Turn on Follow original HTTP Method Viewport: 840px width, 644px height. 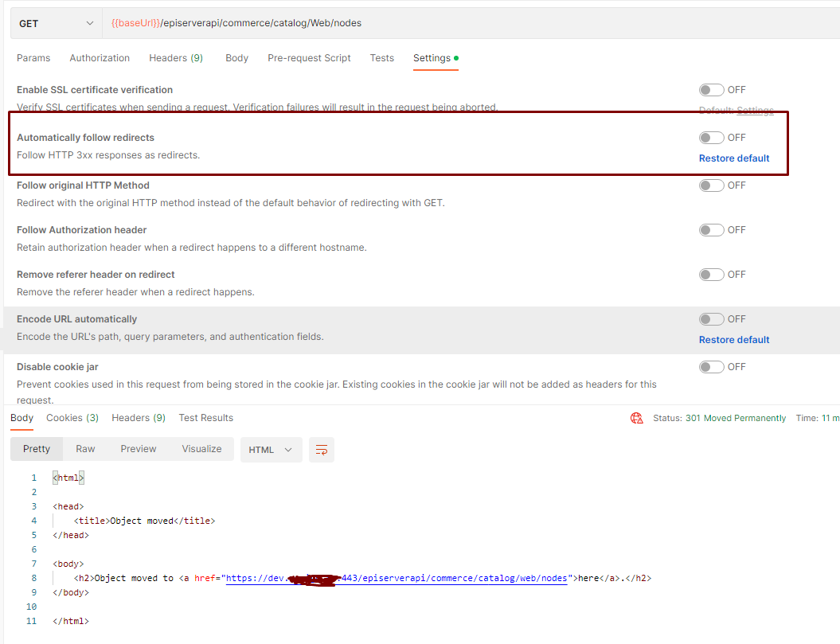point(711,185)
